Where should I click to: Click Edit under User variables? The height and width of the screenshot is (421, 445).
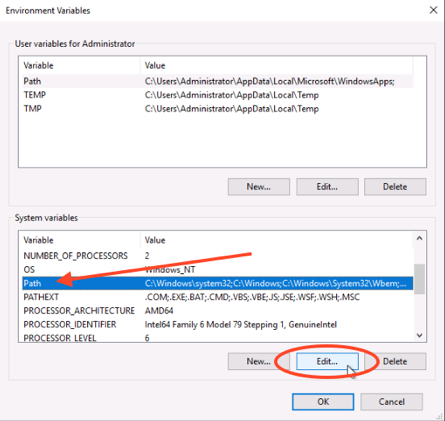coord(327,187)
